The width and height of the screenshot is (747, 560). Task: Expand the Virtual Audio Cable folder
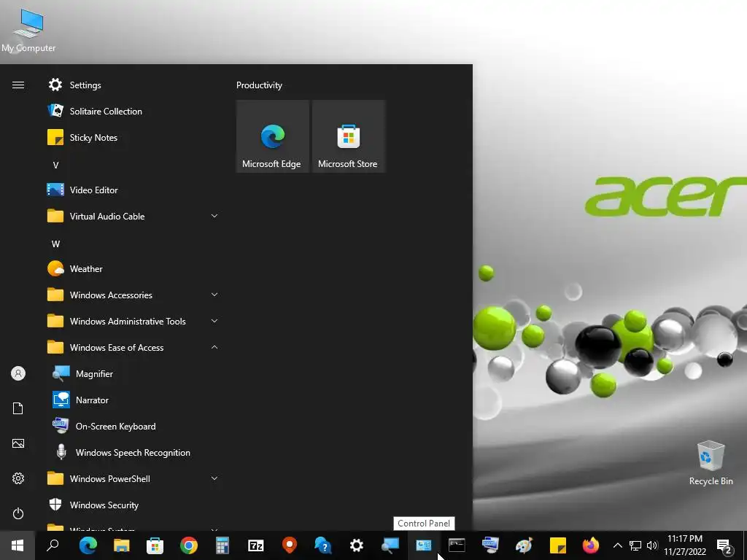[133, 216]
